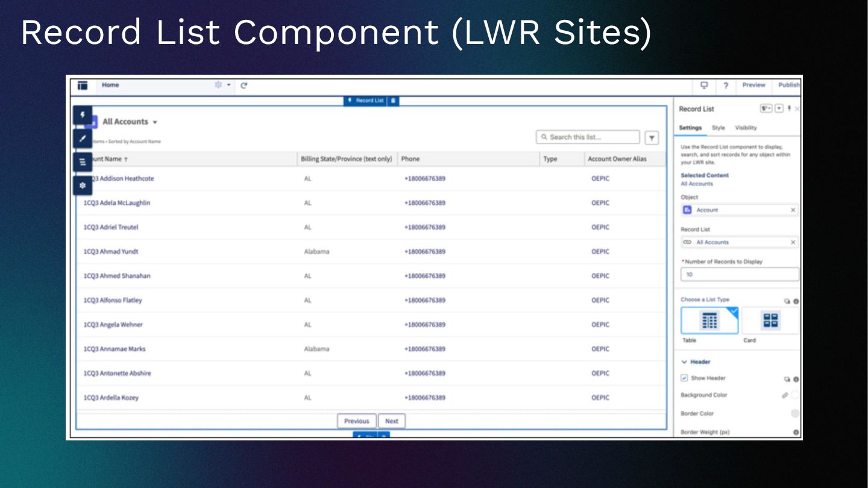The width and height of the screenshot is (868, 488).
Task: Click the Phone column header
Action: (x=410, y=159)
